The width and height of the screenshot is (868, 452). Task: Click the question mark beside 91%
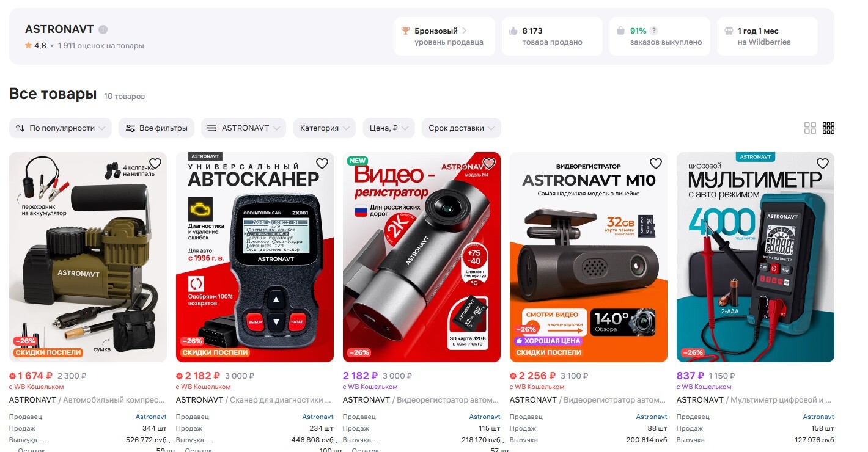point(654,31)
